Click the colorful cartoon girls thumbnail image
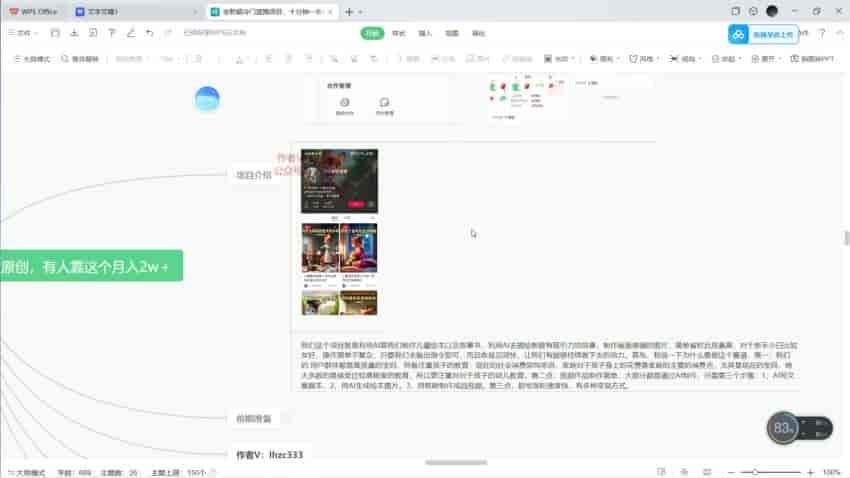Image resolution: width=850 pixels, height=478 pixels. [x=339, y=248]
